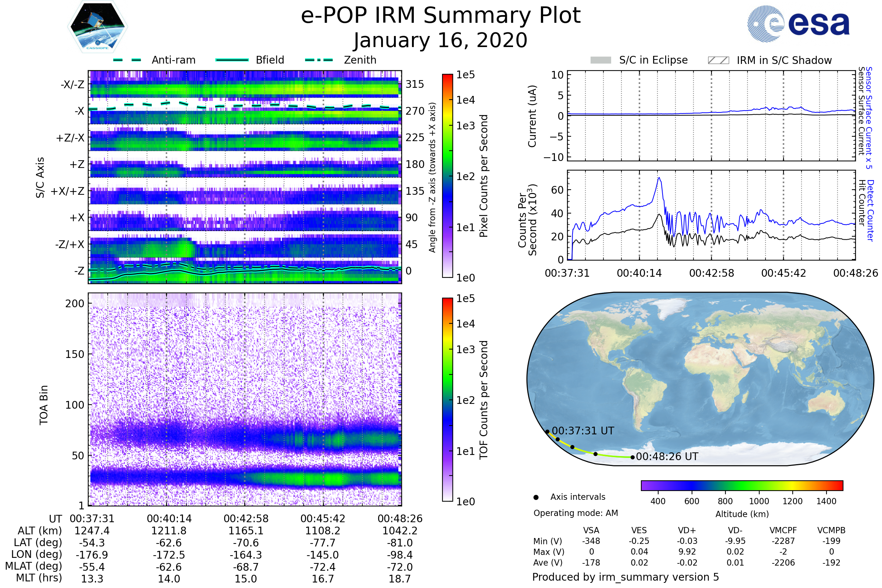Click the CASSIOPE satellite mission logo
882x588 pixels.
[x=97, y=27]
